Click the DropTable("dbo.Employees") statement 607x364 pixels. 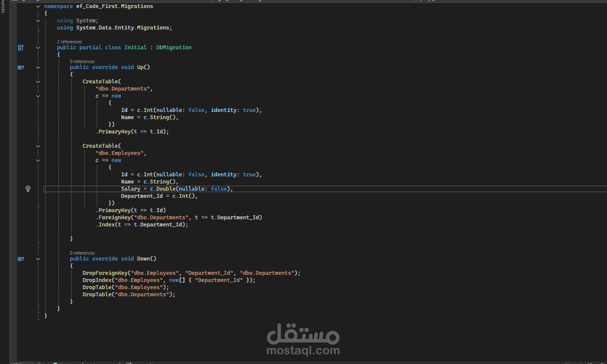click(x=126, y=287)
